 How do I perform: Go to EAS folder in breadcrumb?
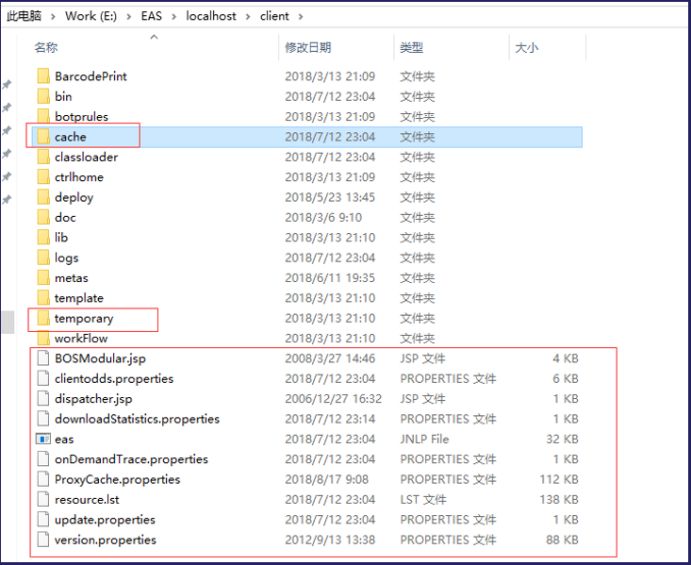click(x=152, y=16)
